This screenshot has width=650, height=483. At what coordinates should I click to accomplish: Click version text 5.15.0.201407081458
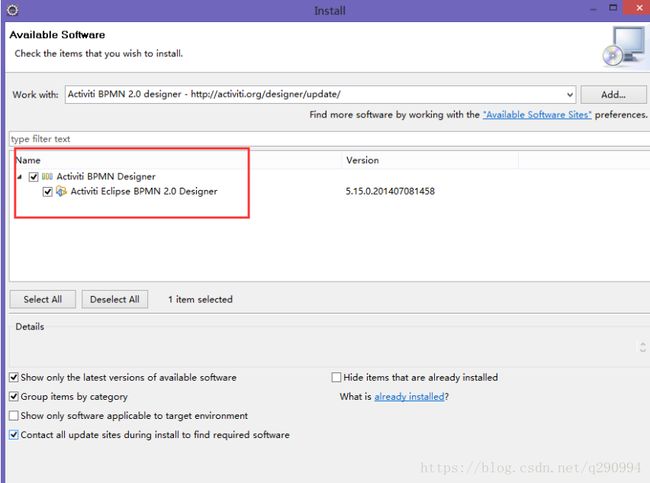390,191
